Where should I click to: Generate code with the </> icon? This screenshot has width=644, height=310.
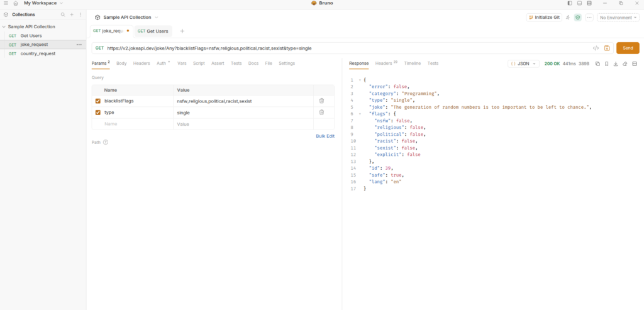coord(596,48)
